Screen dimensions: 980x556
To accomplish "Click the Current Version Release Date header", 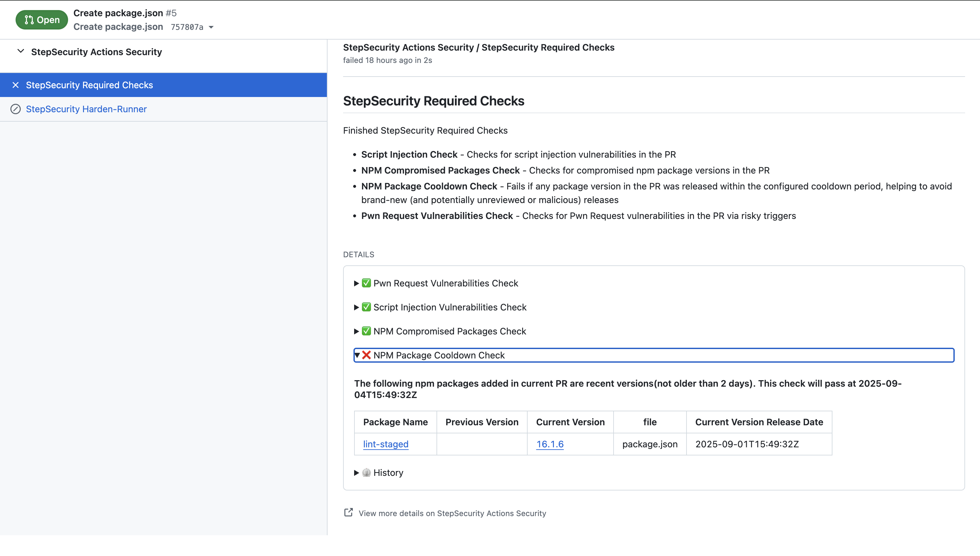I will click(759, 422).
